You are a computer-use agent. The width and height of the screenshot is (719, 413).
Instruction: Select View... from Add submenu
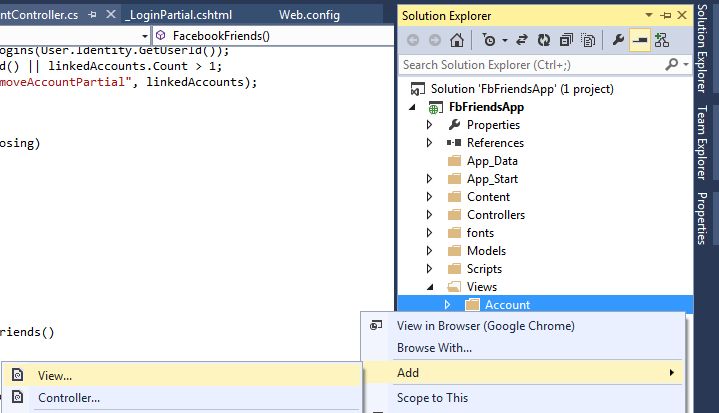[182, 376]
